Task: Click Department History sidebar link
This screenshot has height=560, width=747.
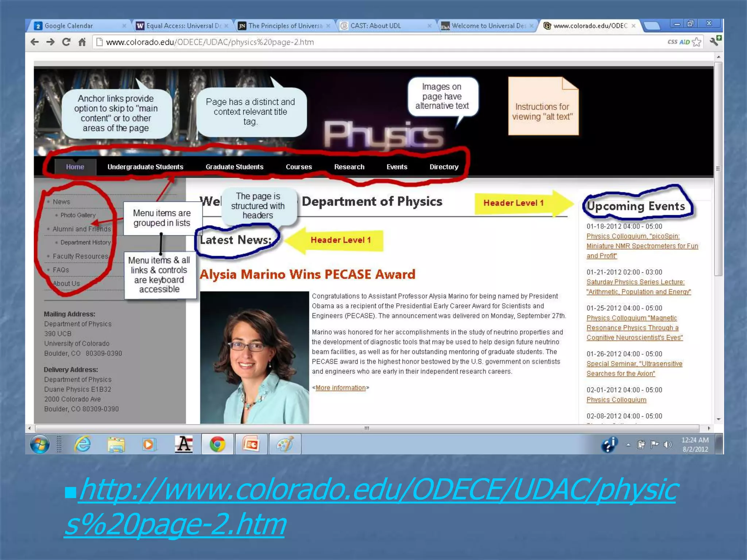Action: click(86, 242)
